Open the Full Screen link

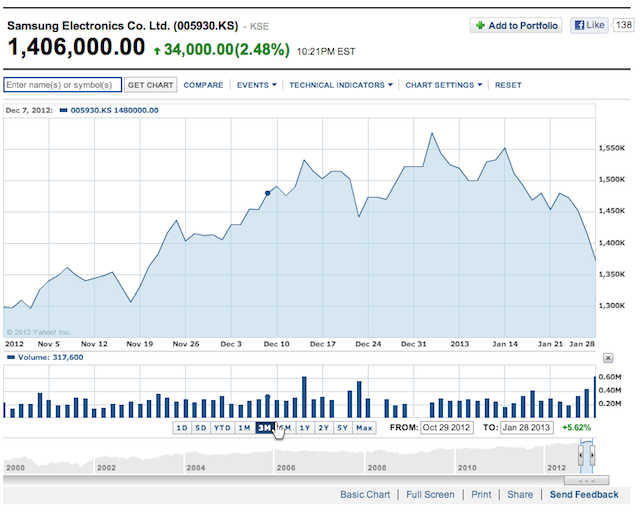[x=430, y=494]
